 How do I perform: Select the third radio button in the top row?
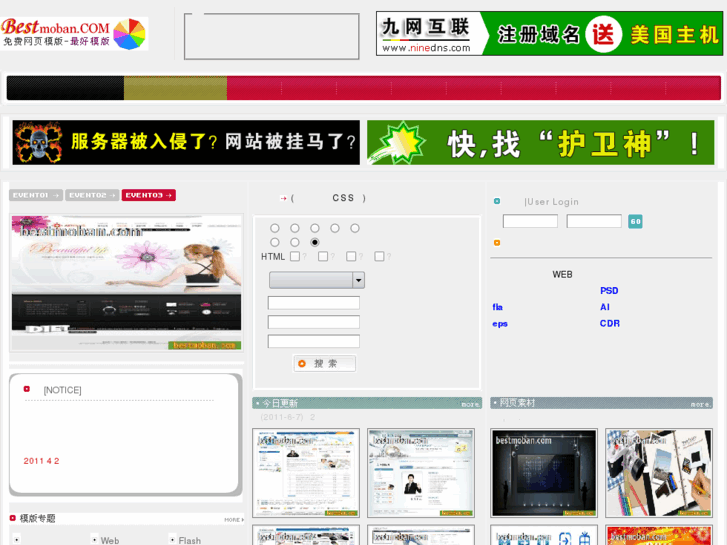(x=315, y=228)
